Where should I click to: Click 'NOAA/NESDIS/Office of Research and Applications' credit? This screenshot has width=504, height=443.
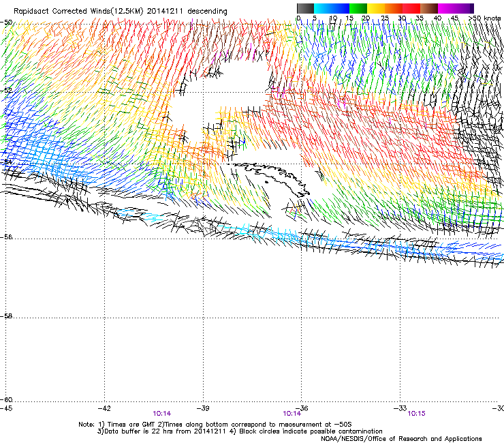401,438
